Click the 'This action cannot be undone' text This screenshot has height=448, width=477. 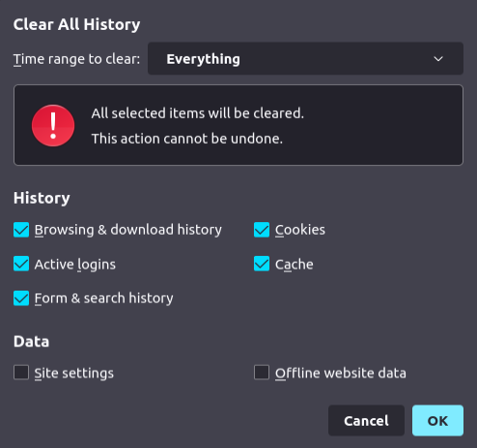click(187, 139)
